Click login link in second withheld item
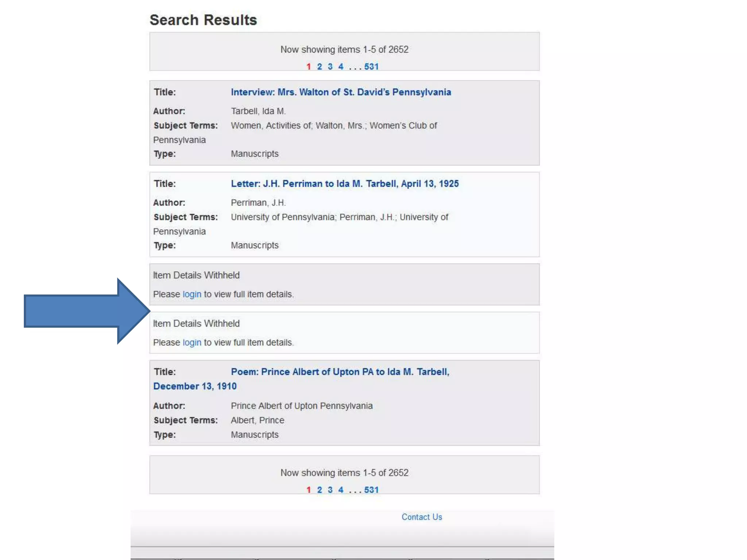The image size is (747, 560). [191, 343]
